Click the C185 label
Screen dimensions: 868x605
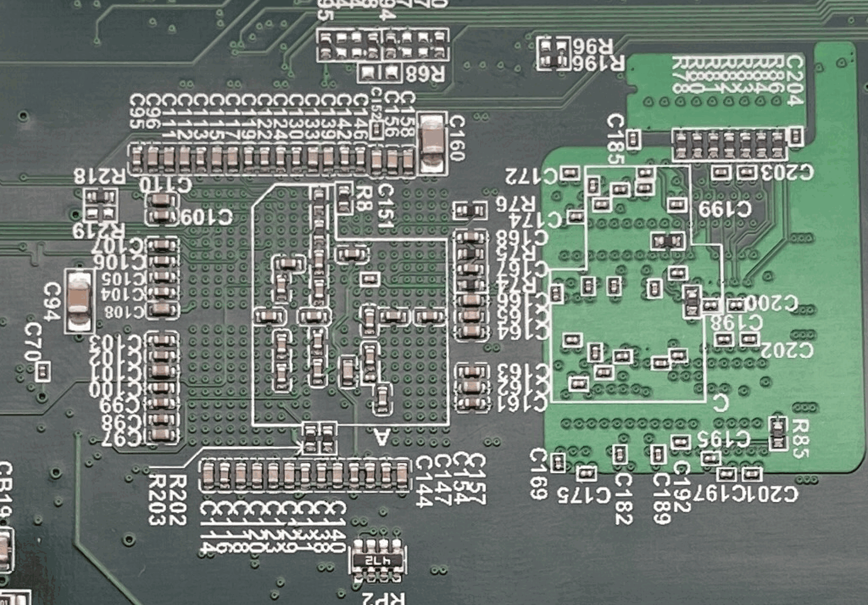615,139
